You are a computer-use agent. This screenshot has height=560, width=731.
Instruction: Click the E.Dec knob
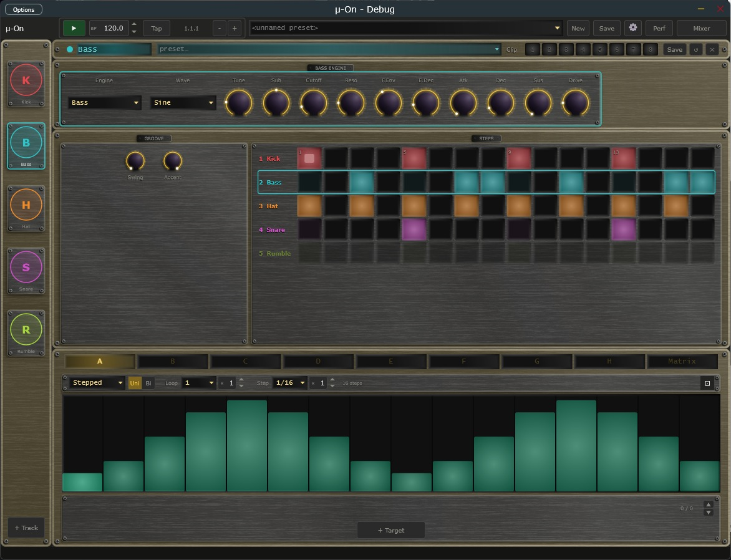pyautogui.click(x=425, y=102)
